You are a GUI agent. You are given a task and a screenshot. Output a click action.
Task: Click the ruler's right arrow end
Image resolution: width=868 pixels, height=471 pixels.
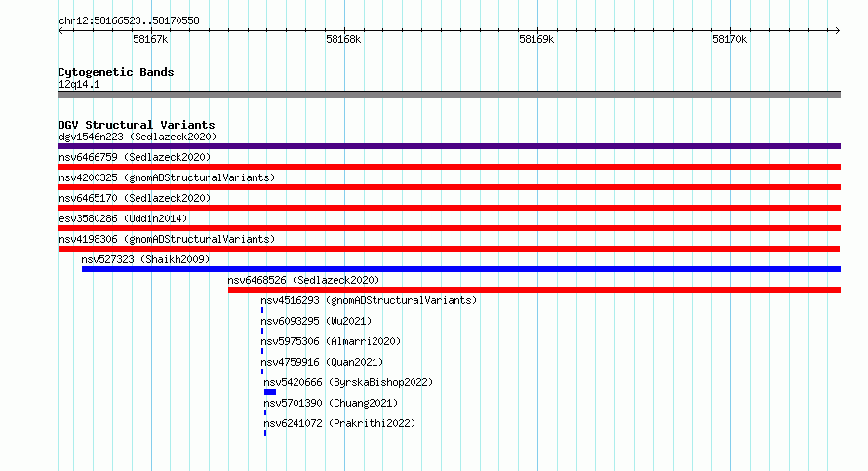point(837,31)
